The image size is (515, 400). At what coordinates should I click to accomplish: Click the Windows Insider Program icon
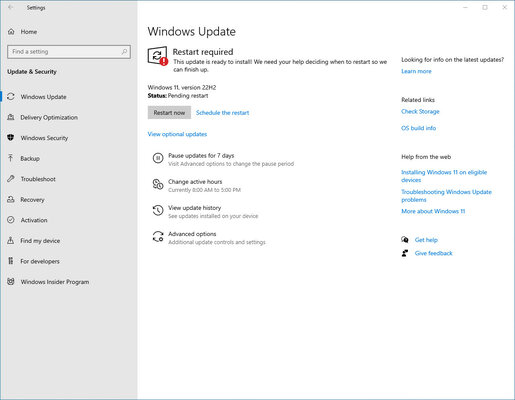point(11,282)
